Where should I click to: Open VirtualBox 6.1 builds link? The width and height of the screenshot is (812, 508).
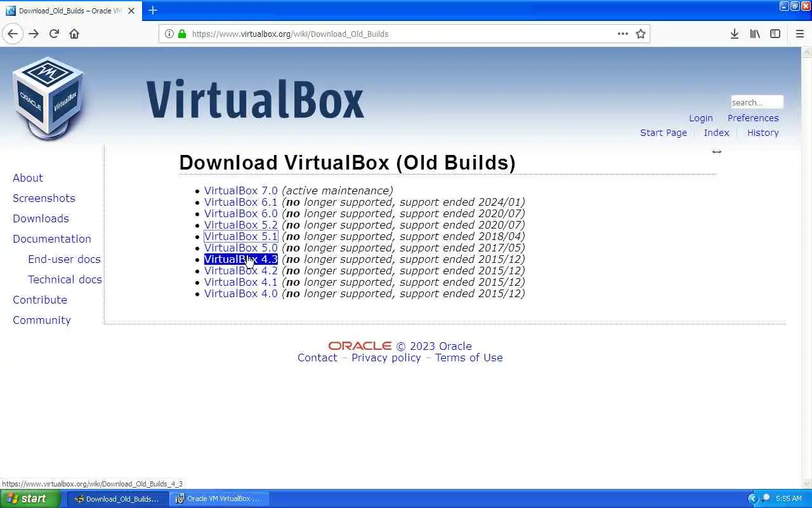click(241, 202)
